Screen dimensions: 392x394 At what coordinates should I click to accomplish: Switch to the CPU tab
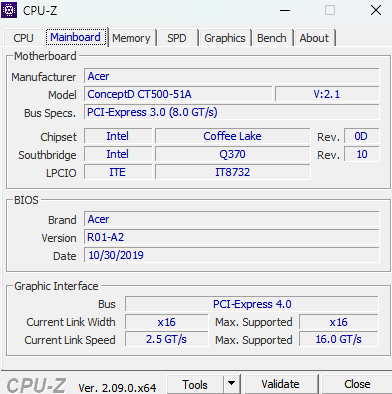pyautogui.click(x=23, y=38)
